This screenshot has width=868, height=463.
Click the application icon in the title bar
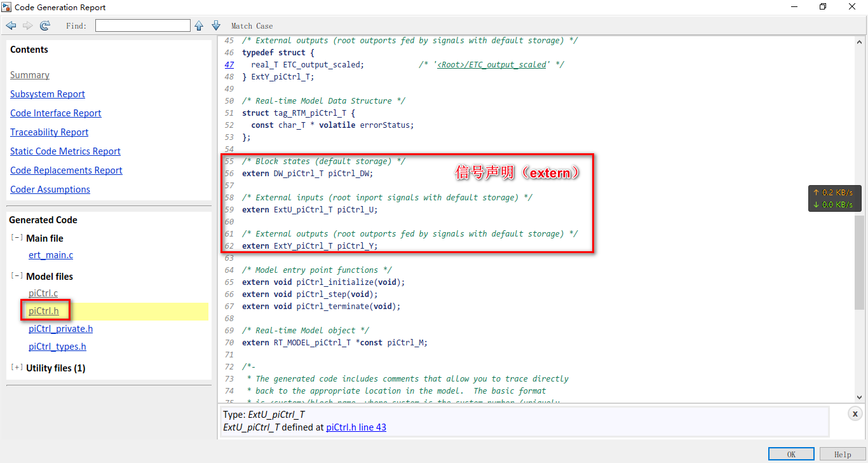click(8, 7)
